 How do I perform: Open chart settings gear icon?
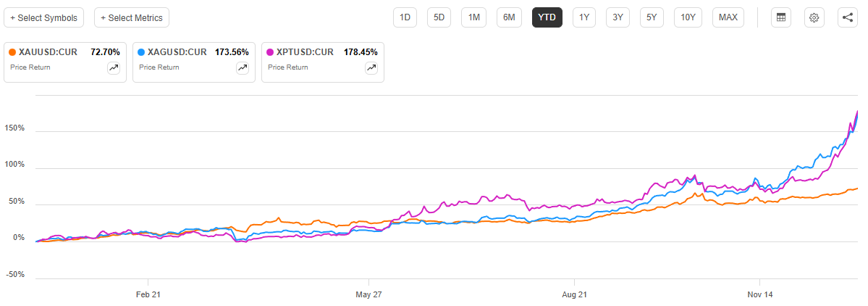[814, 17]
